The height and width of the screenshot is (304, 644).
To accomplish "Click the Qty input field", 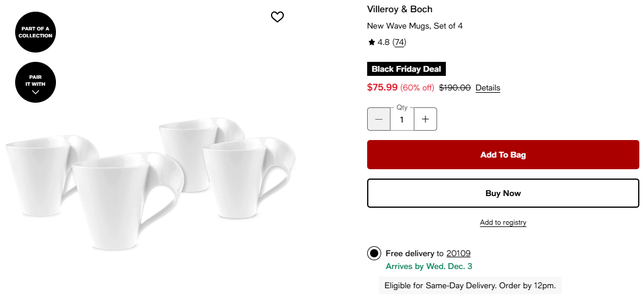I will pyautogui.click(x=402, y=120).
